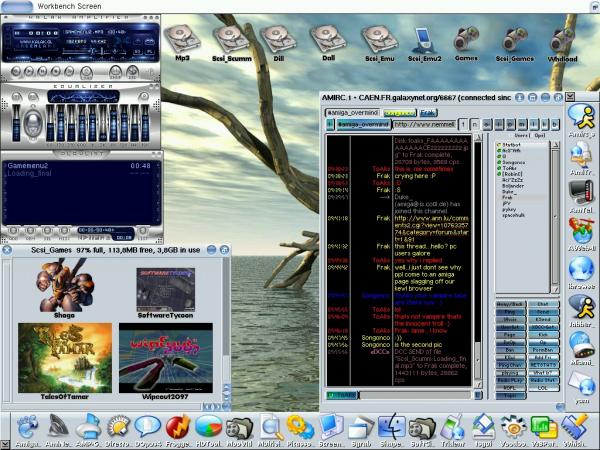
Task: Open SoftwareTycoon game thumbnail
Action: click(x=166, y=293)
